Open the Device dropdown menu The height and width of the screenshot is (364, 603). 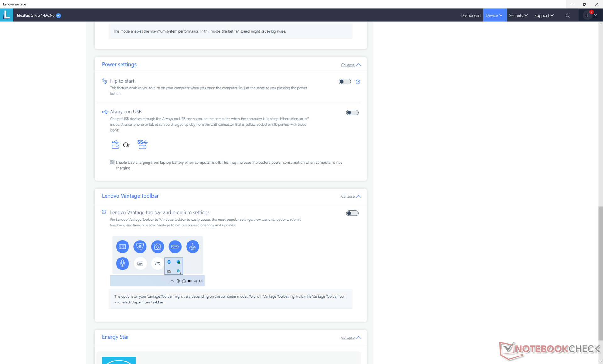[x=494, y=15]
